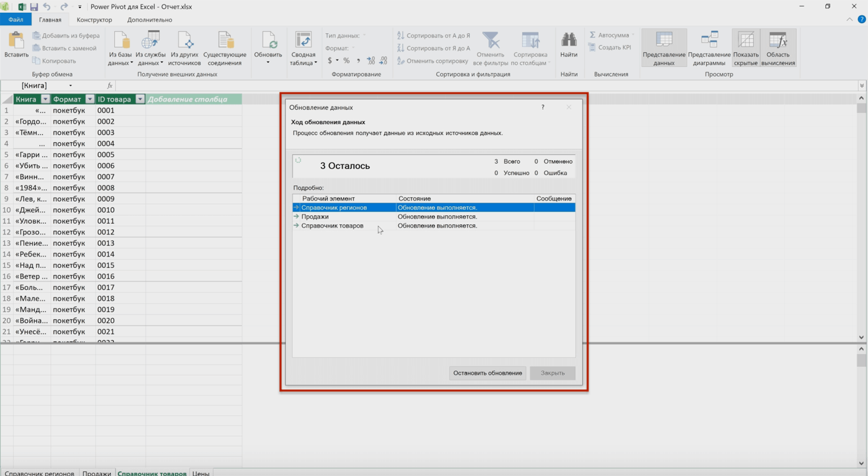
Task: Switch to Представление диаграммы view
Action: [x=709, y=48]
